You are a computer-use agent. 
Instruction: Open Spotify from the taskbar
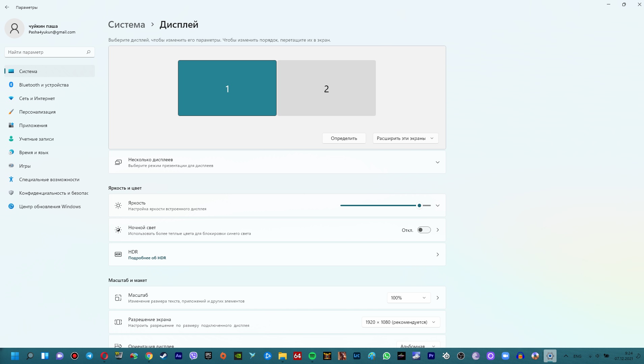tap(312, 356)
